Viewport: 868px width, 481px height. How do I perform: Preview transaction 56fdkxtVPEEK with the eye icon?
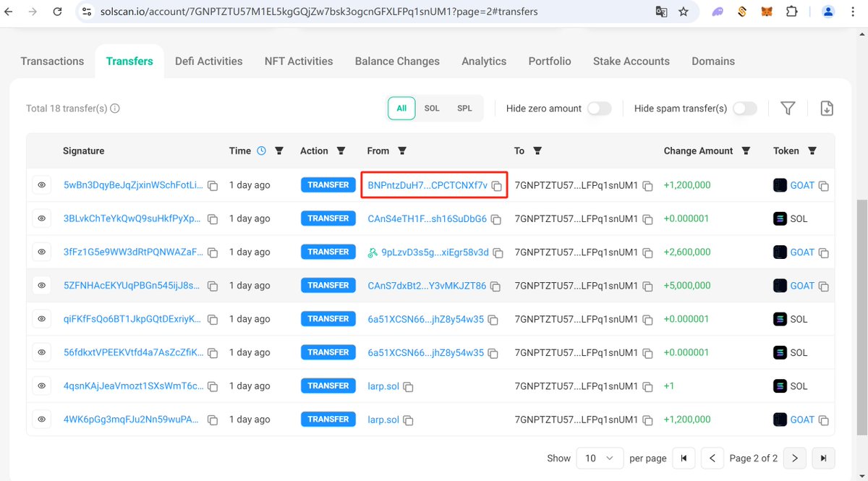tap(42, 352)
